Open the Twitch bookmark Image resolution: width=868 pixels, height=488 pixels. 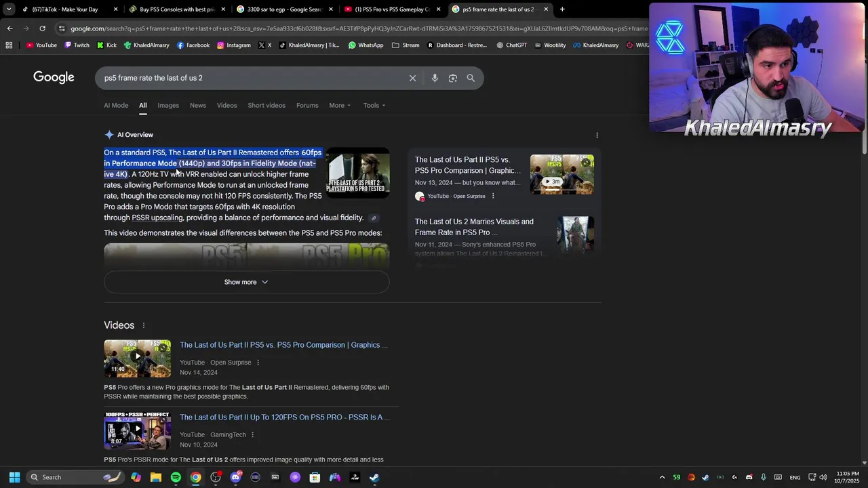point(77,45)
